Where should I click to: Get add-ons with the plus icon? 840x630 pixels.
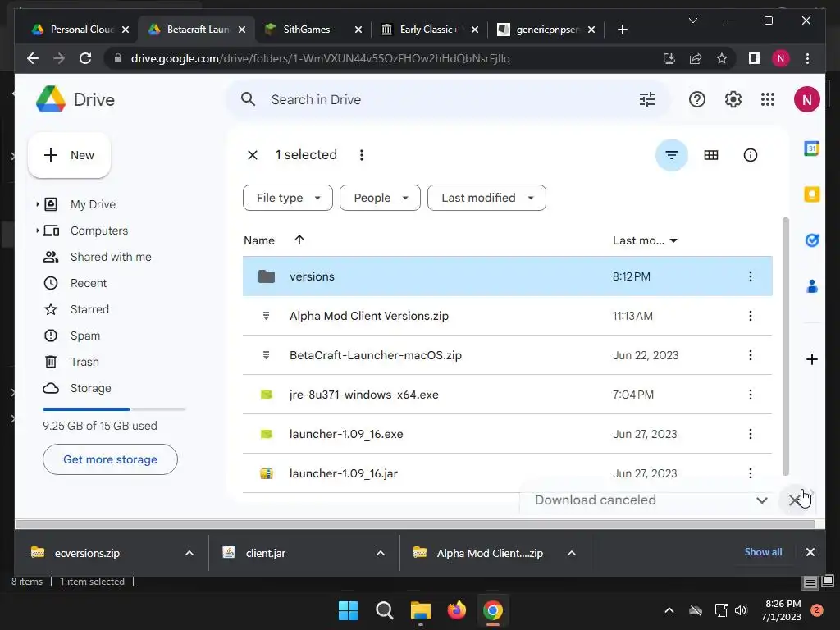point(811,359)
